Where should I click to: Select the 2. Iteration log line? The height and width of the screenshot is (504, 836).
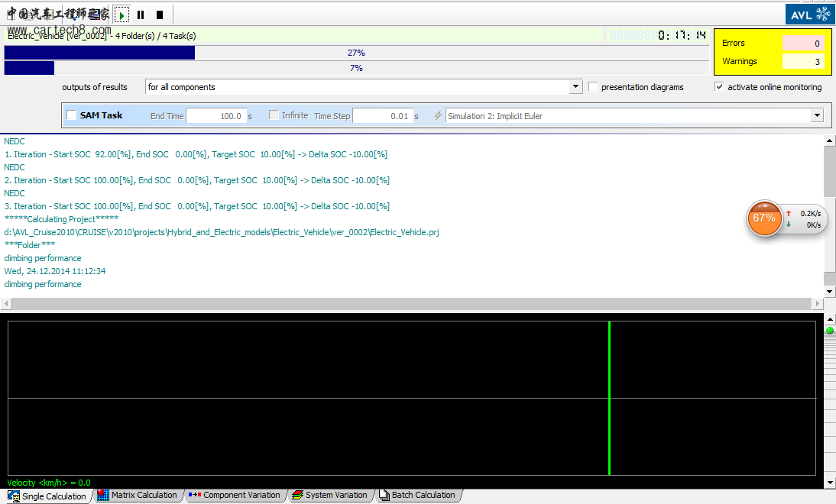197,180
